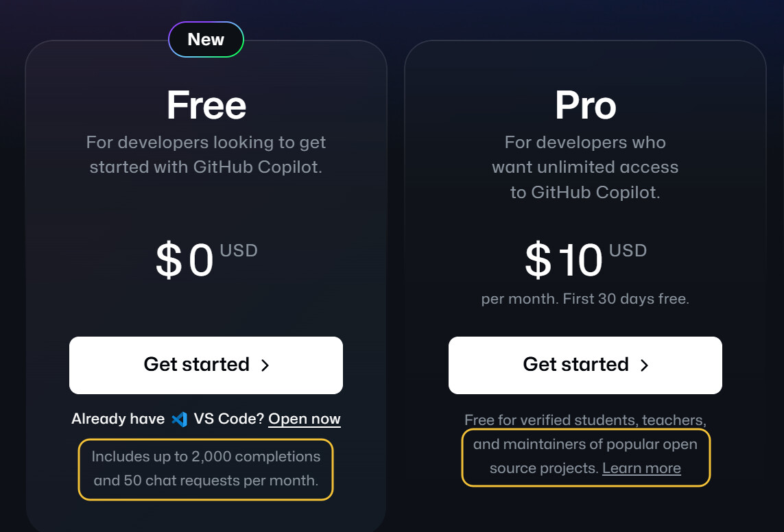Click 'Free for verified students, teachers' text
Screen dimensions: 784x532
(585, 420)
